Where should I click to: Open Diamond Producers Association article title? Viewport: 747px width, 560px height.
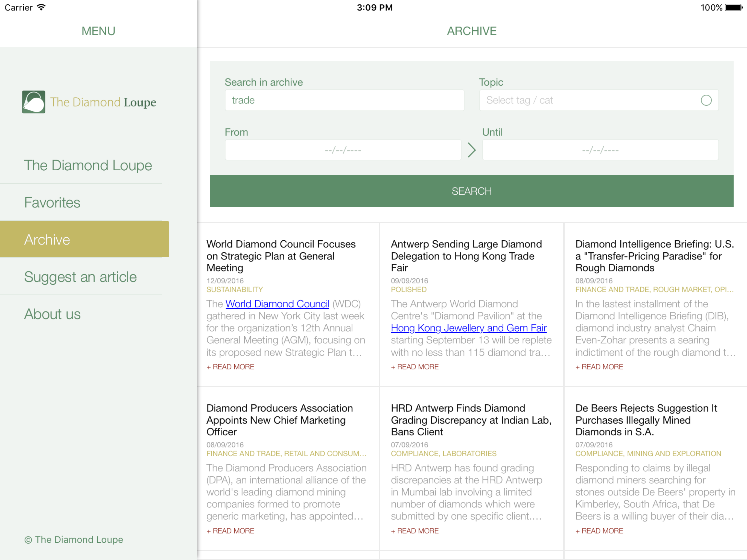pos(280,420)
